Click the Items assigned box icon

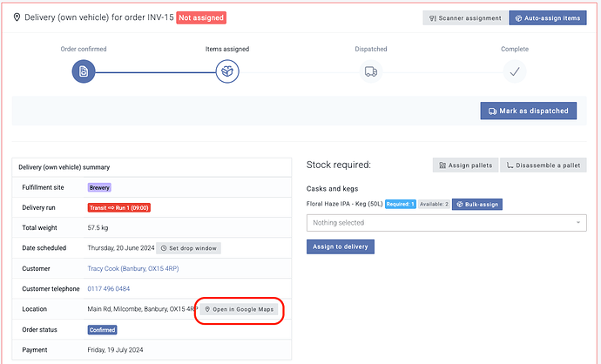(x=227, y=71)
